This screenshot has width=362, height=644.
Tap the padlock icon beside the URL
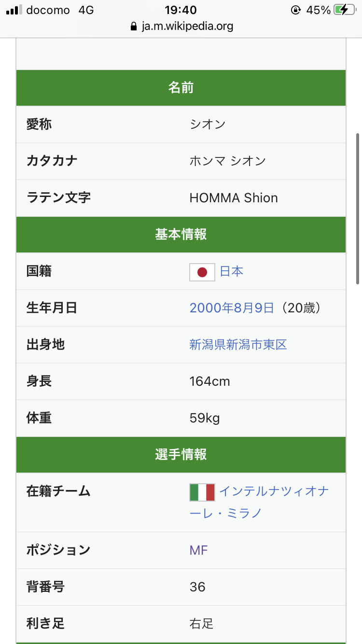point(134,26)
